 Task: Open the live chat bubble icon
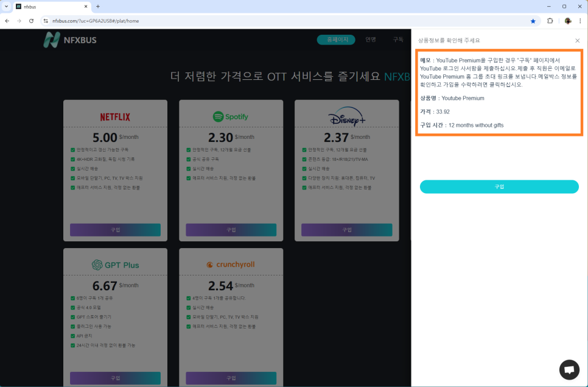[569, 370]
